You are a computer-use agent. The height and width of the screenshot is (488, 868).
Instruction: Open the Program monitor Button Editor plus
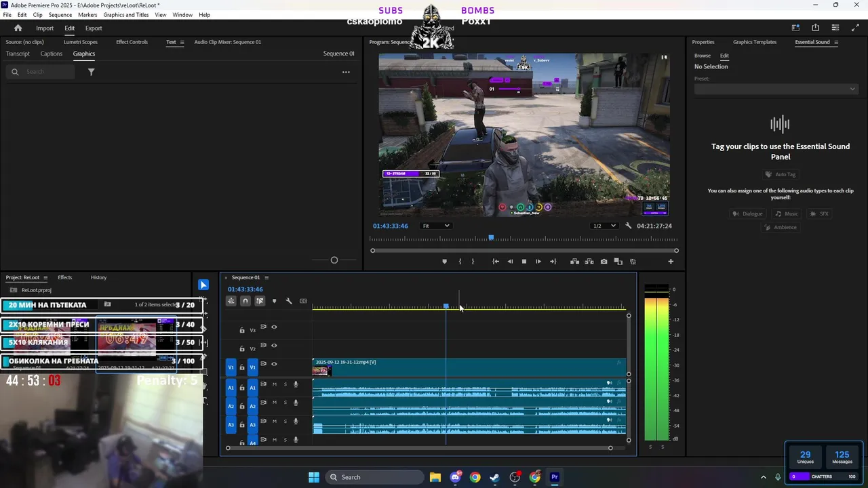(671, 262)
